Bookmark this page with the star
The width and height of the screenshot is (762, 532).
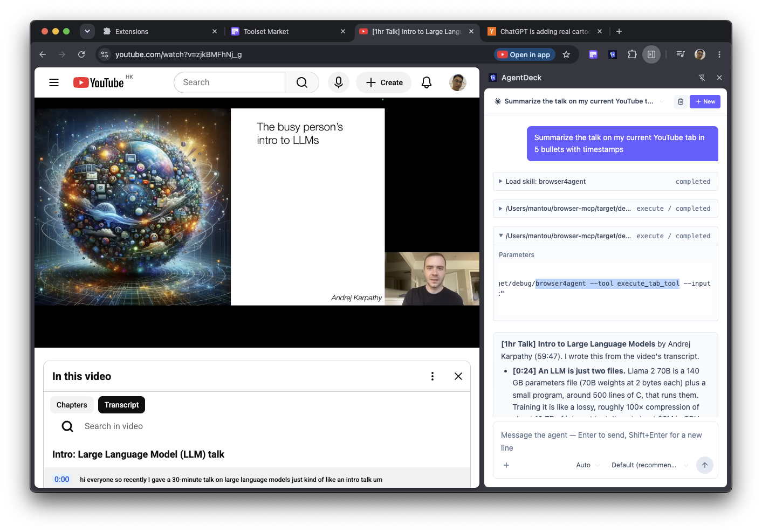566,54
